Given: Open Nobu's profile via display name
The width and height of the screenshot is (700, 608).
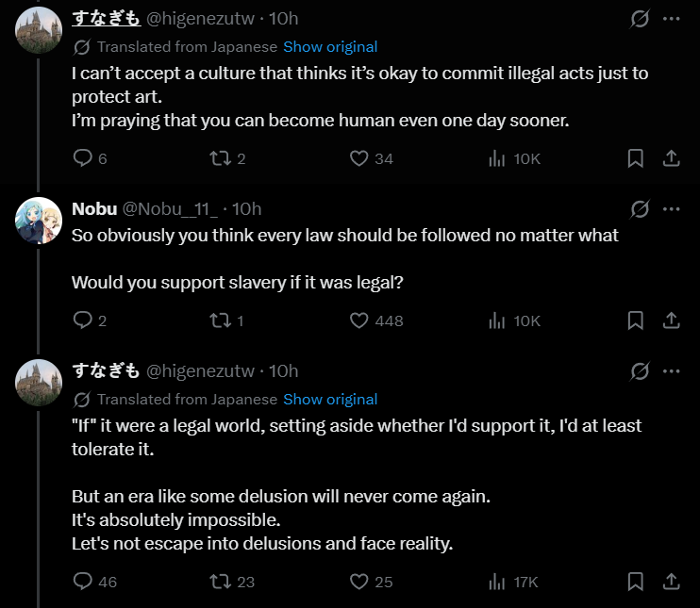Looking at the screenshot, I should click(x=94, y=208).
